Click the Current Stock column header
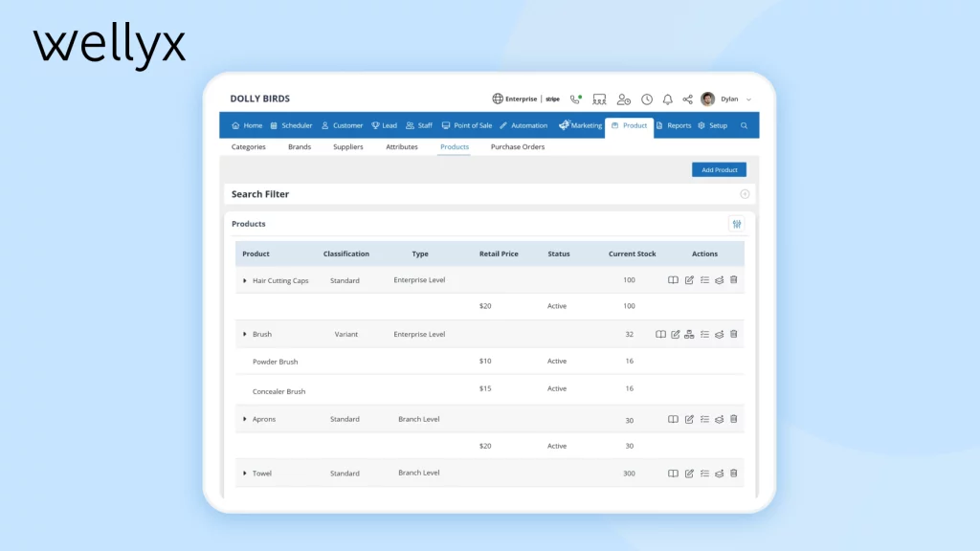980x551 pixels. click(x=632, y=253)
